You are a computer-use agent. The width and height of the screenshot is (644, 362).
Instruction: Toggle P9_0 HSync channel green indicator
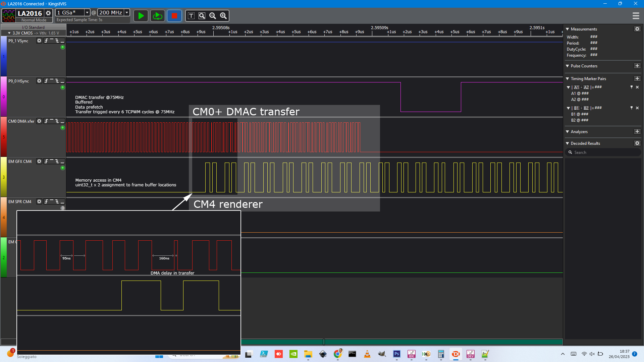pos(62,87)
